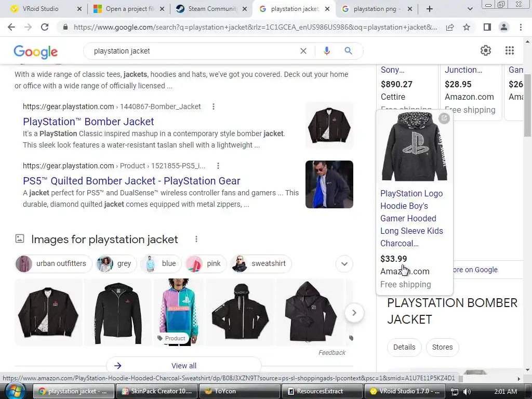Open the first black bomber jacket image
532x399 pixels.
point(48,312)
